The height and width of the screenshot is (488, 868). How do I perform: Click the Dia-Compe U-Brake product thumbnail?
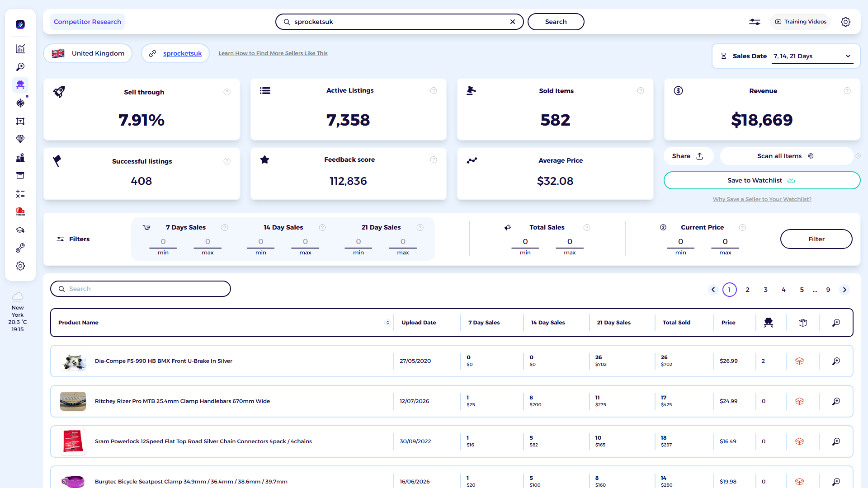point(73,361)
